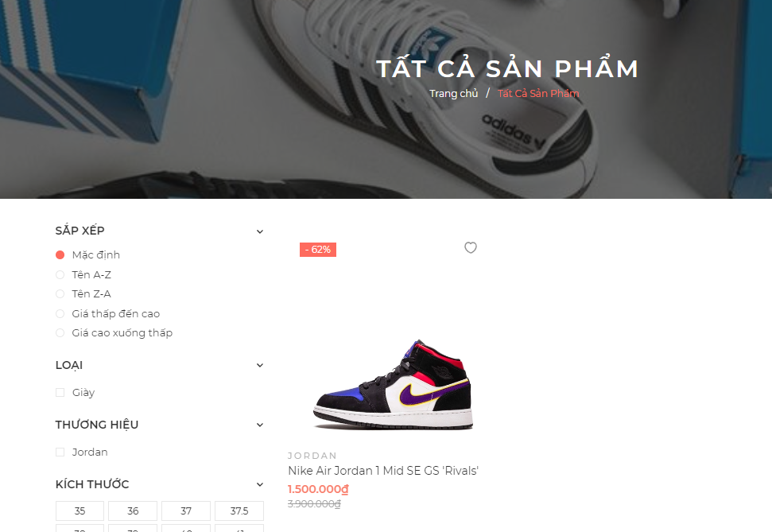
Task: Select size 35 filter button
Action: 80,511
